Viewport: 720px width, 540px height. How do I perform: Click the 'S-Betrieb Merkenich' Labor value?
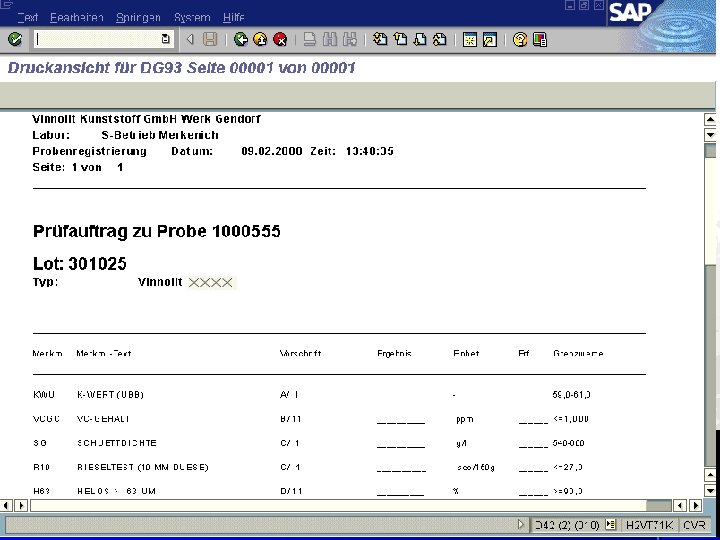[x=160, y=135]
